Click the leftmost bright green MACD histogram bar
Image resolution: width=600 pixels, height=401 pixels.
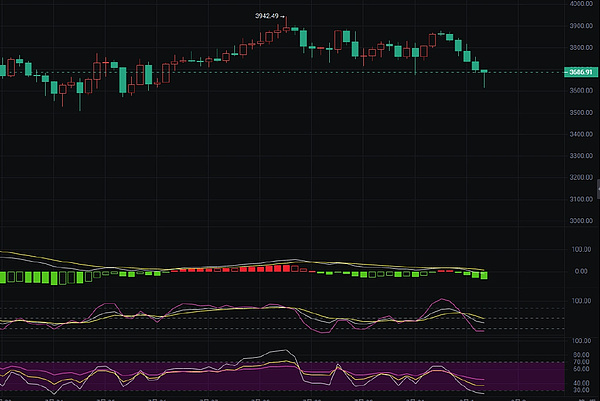pos(4,277)
